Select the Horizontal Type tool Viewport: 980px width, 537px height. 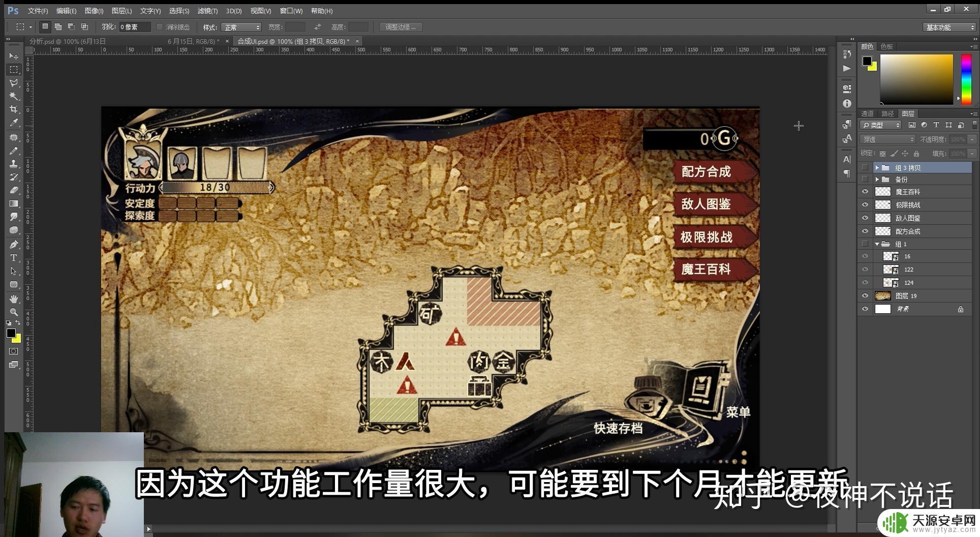pos(14,258)
